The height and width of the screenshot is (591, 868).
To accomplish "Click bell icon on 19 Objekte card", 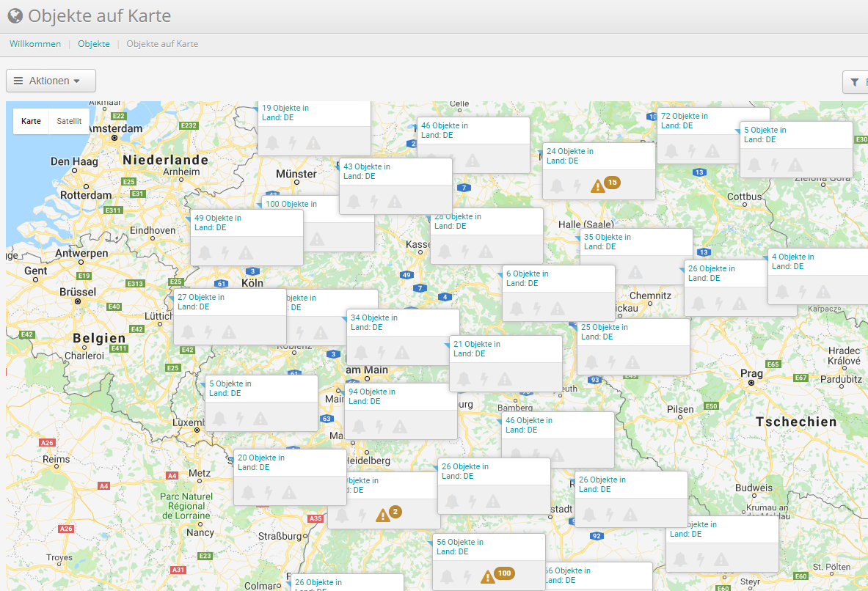I will [271, 143].
